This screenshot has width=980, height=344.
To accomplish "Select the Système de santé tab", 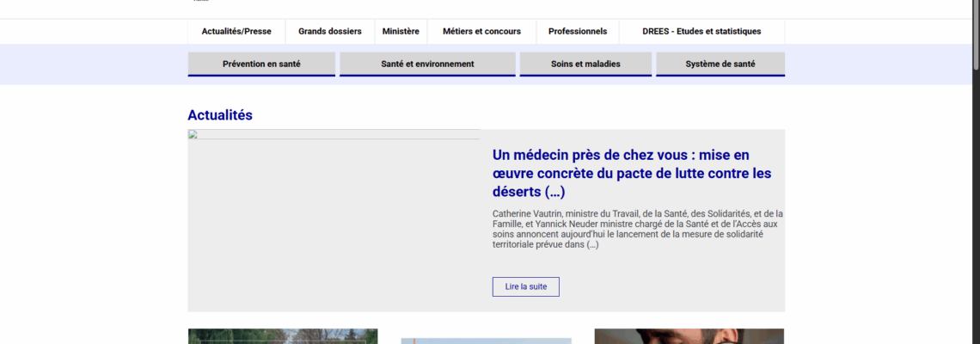I will 720,64.
